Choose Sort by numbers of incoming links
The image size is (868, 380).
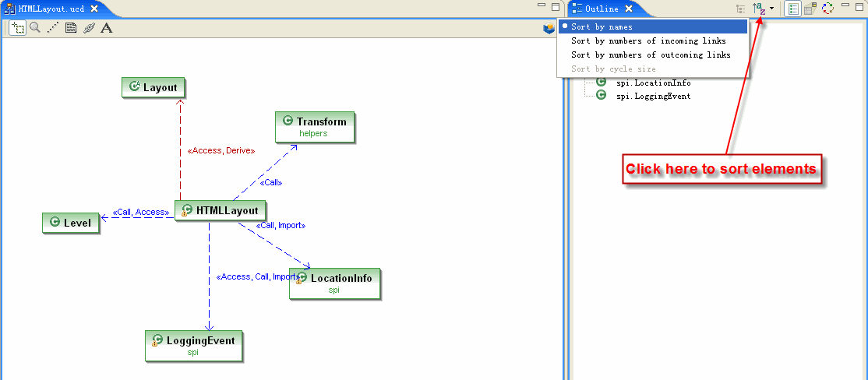[x=653, y=41]
